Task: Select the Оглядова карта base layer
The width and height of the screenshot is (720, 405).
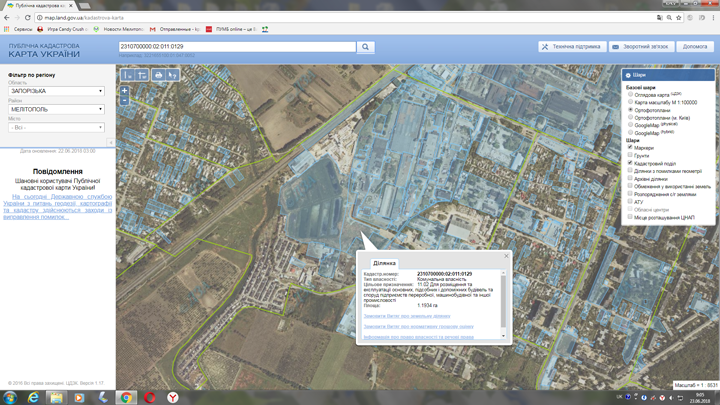Action: click(630, 94)
